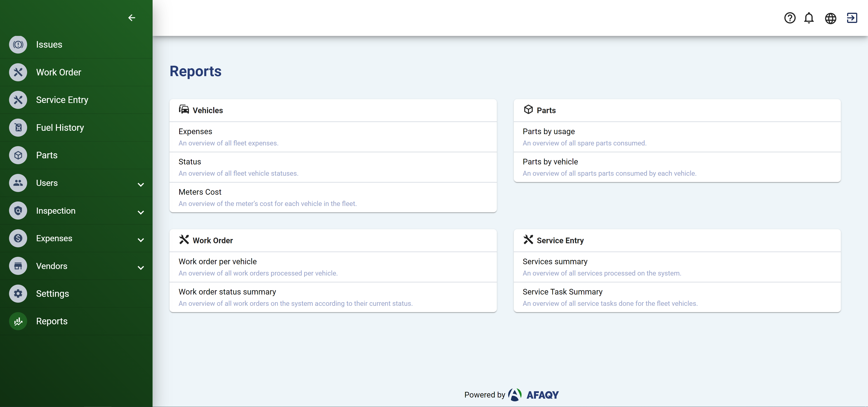
Task: Click 'Powered by' footer text
Action: pyautogui.click(x=485, y=395)
